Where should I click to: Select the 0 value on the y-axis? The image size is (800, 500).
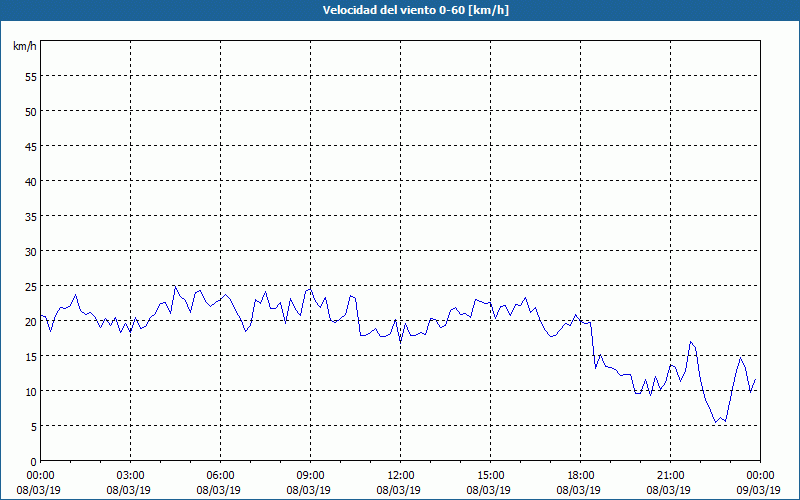point(34,462)
